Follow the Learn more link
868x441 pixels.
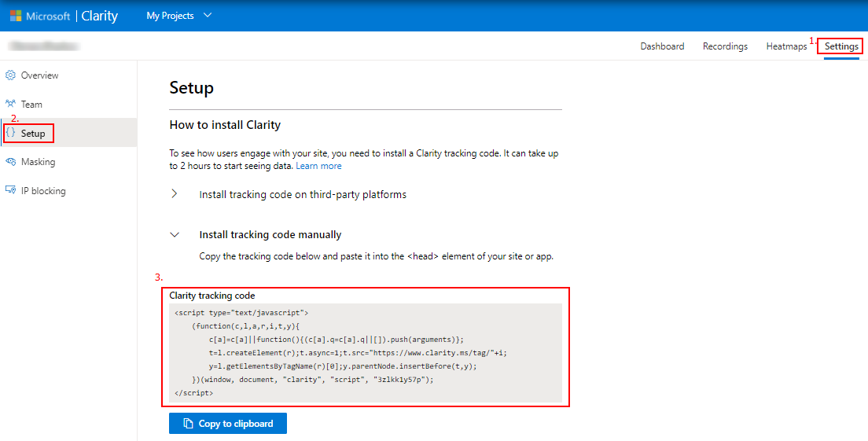[x=319, y=165]
